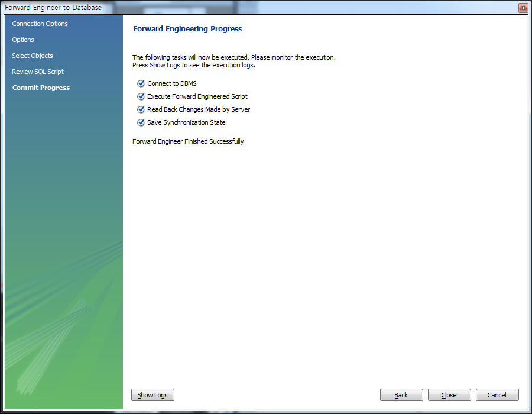Close the dialog using the title bar X
Screen dimensions: 532x414
(x=523, y=8)
